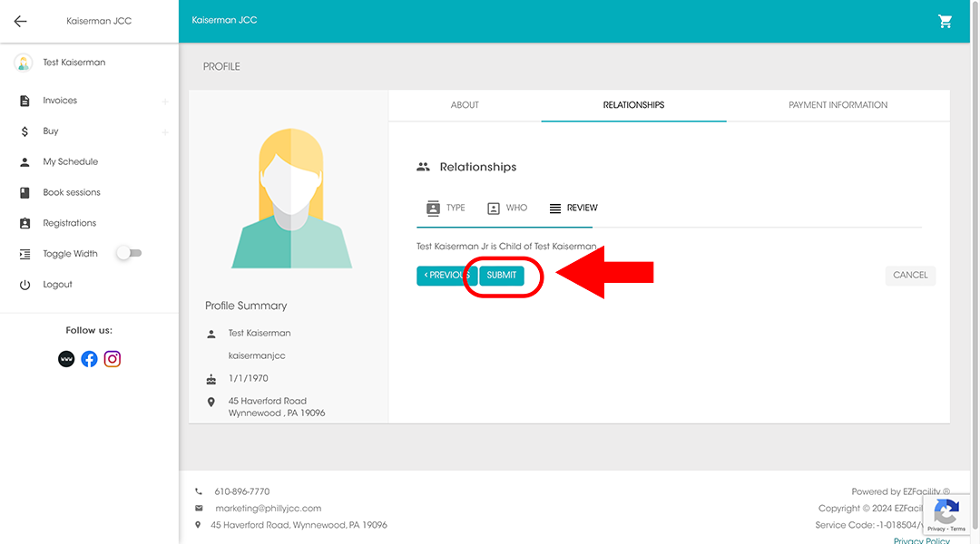Click the Test Kaiserman user avatar icon
This screenshot has height=544, width=980.
pyautogui.click(x=23, y=63)
